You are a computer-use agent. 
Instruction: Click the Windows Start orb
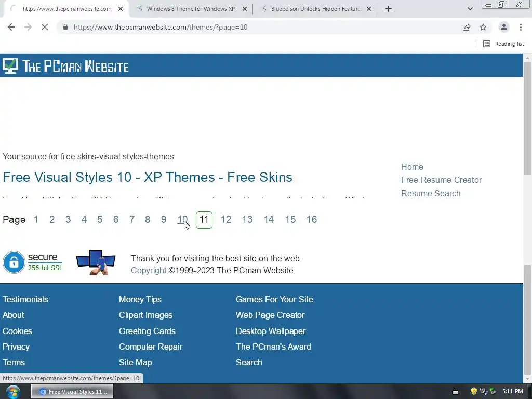(x=13, y=392)
